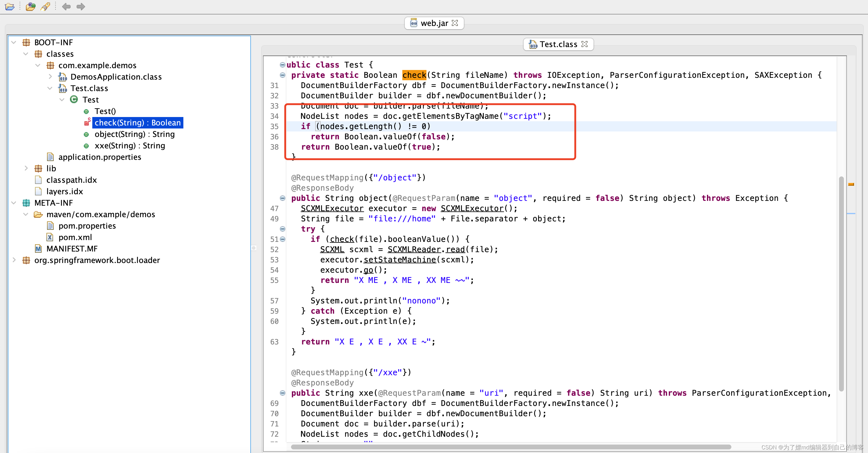Open the SCXMLReader link in code

[414, 249]
